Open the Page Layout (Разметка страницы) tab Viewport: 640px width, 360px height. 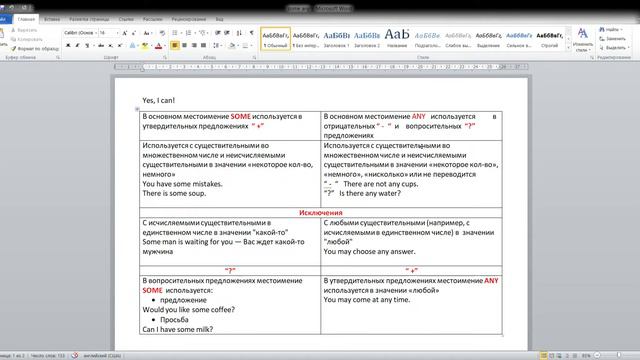click(x=89, y=19)
